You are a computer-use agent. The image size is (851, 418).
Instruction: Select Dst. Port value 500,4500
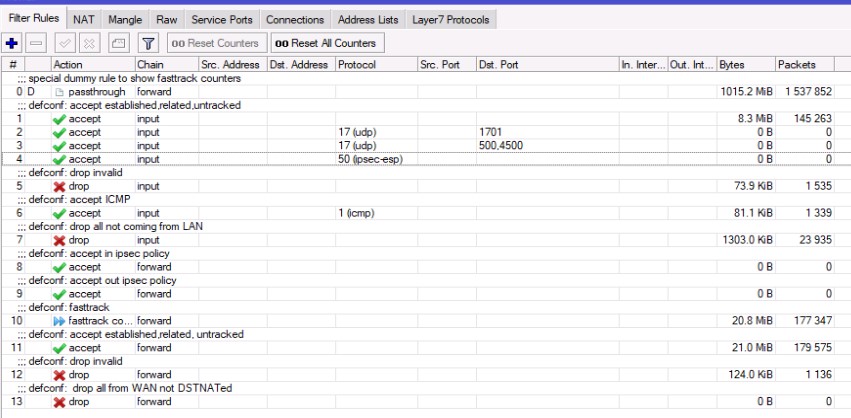click(x=501, y=146)
